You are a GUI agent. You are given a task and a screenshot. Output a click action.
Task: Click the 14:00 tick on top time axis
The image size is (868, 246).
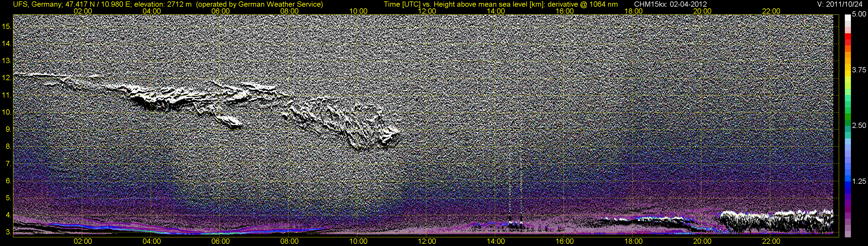[496, 11]
